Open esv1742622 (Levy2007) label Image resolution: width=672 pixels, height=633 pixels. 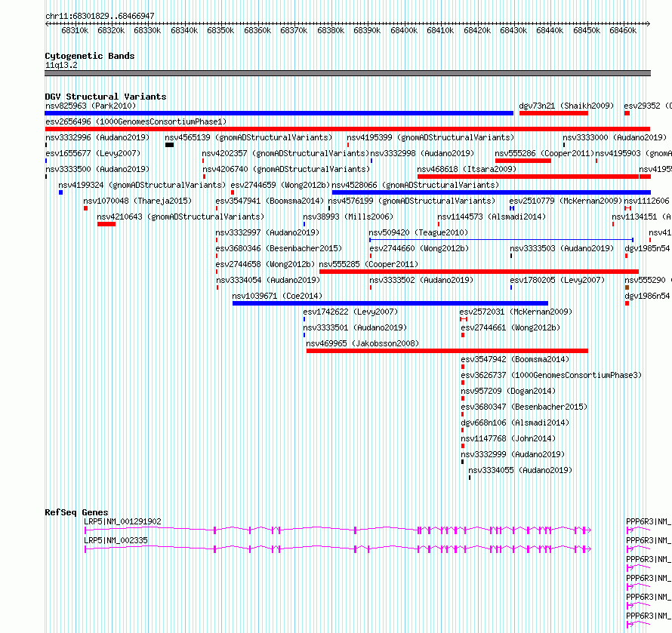pos(350,312)
